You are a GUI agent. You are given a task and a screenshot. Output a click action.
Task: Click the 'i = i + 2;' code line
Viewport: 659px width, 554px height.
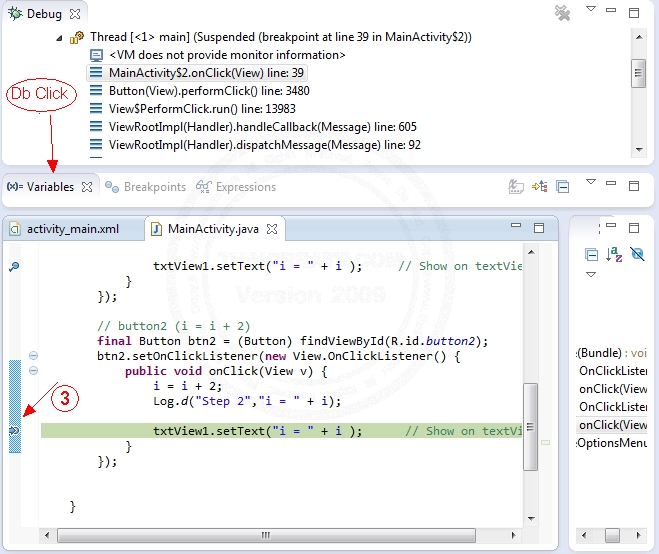click(x=187, y=386)
